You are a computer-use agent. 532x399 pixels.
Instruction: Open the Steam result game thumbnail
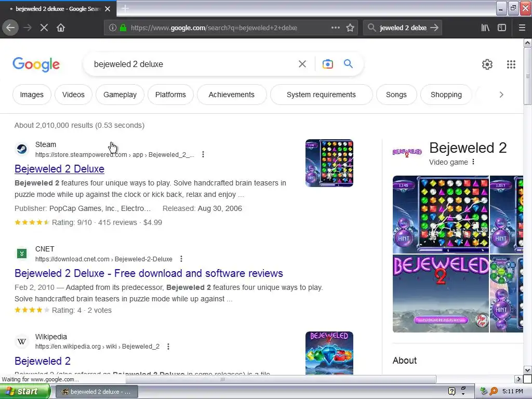[x=329, y=163]
